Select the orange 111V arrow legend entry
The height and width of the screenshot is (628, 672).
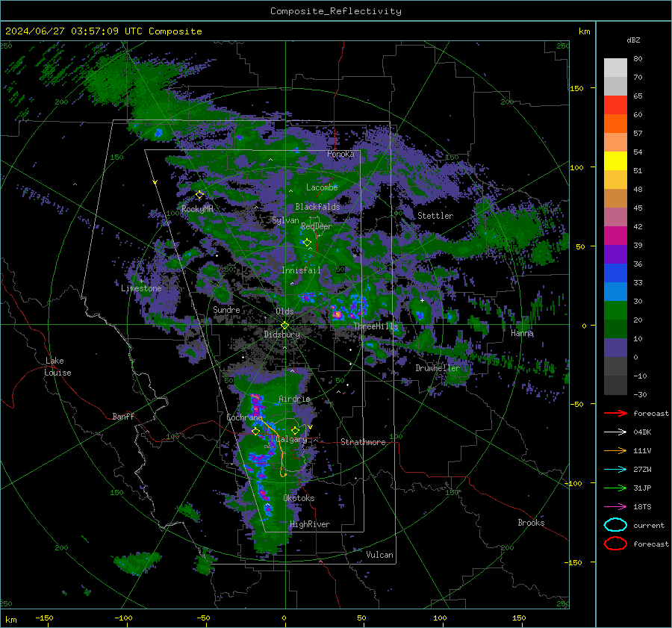coord(615,450)
